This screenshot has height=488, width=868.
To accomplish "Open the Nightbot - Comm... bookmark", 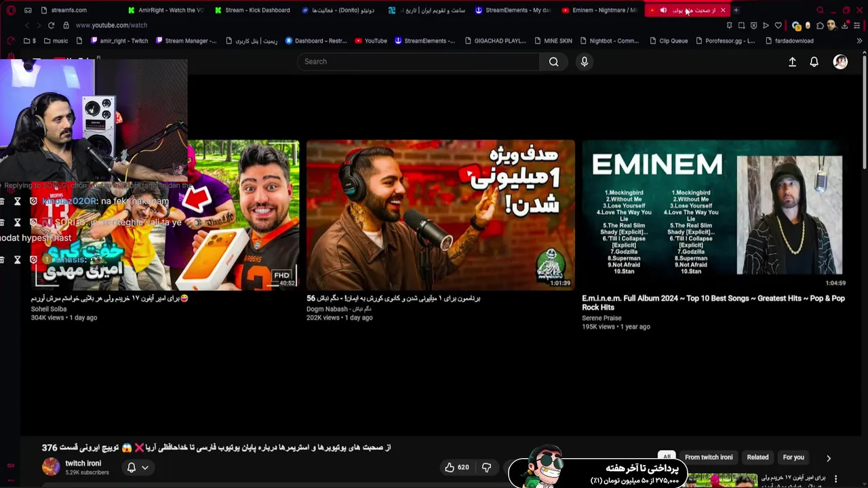I will 609,41.
